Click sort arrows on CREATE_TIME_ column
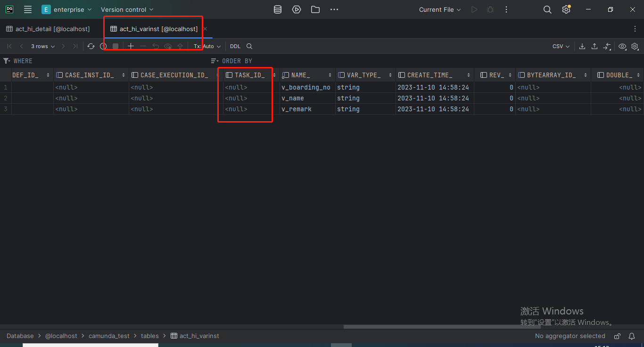This screenshot has height=347, width=644. coord(469,75)
